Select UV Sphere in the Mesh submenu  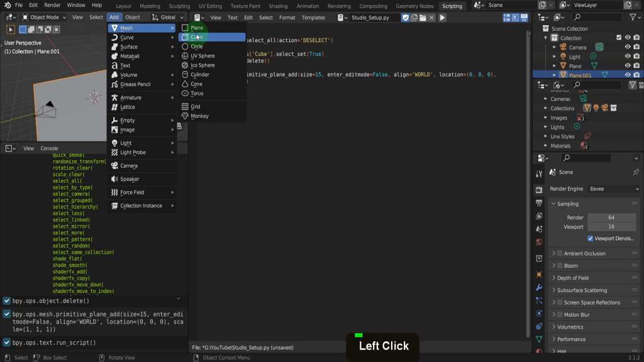coord(203,56)
